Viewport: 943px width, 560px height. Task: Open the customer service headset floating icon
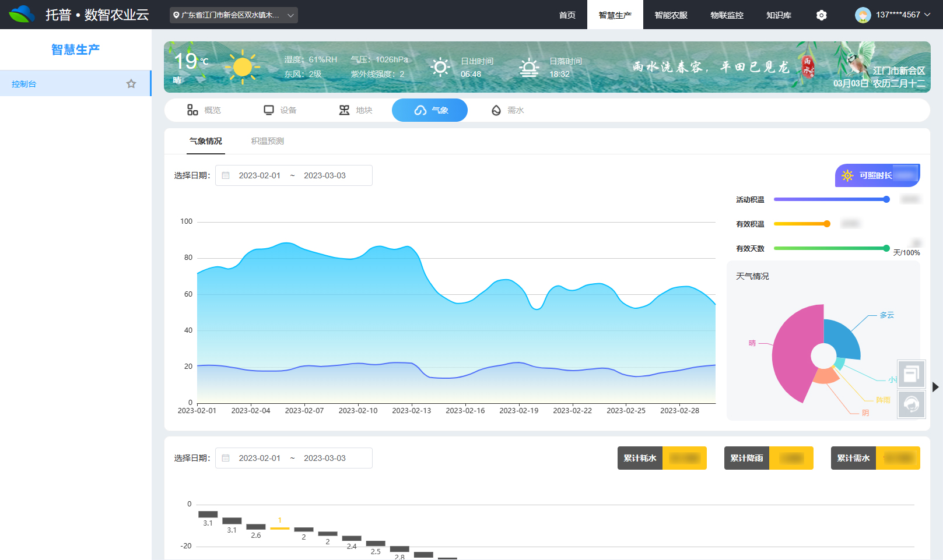tap(912, 404)
